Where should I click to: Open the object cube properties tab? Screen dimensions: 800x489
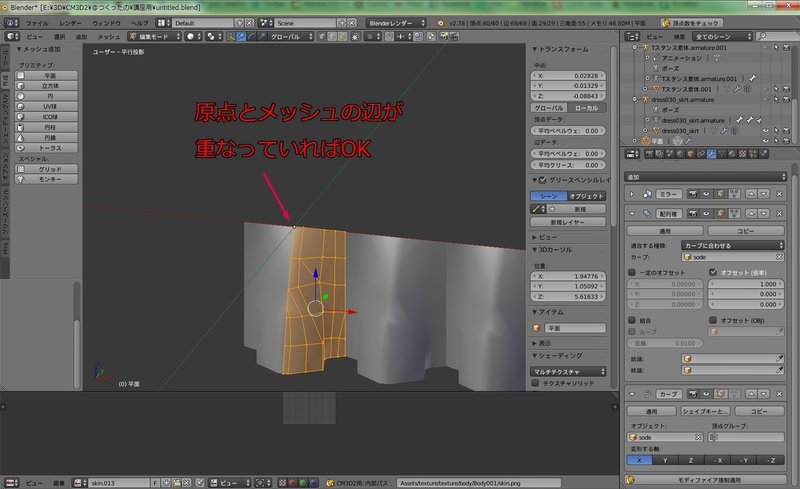point(691,154)
